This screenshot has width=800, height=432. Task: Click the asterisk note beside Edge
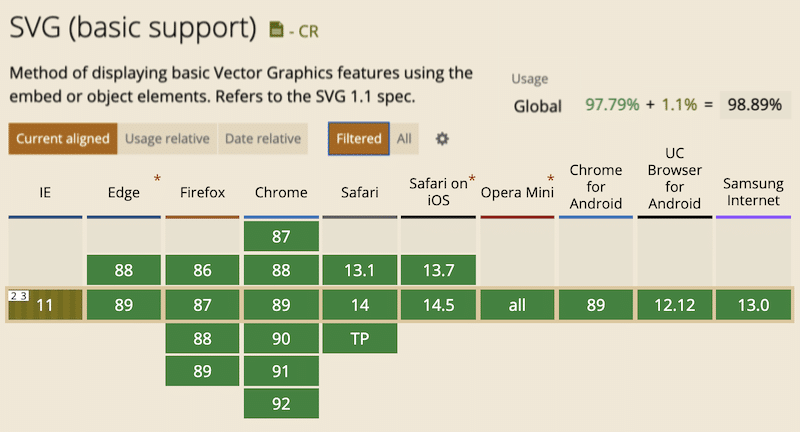(x=157, y=179)
